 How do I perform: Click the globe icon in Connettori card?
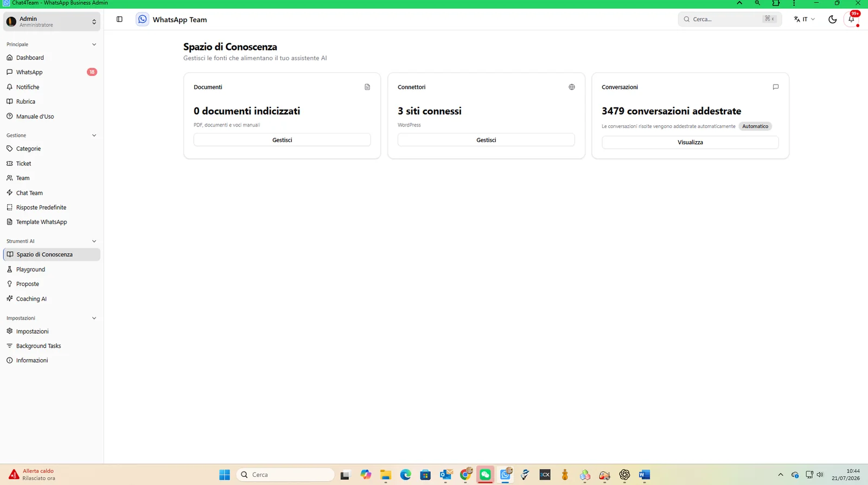(x=571, y=87)
